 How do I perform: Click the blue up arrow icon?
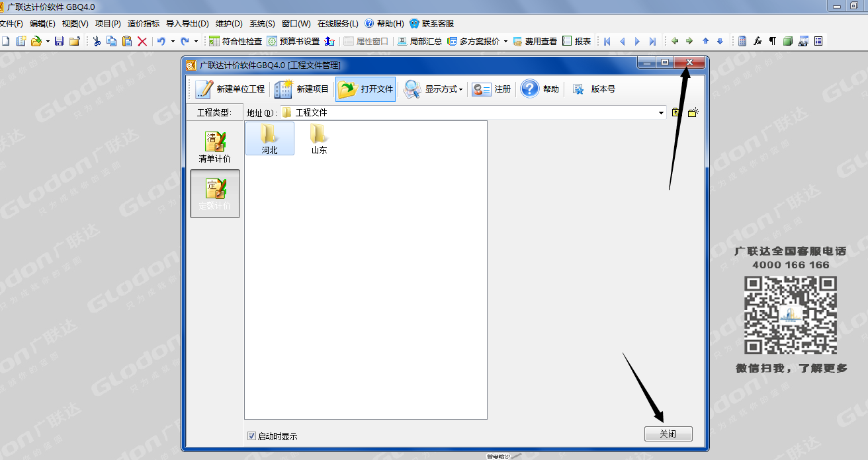(705, 41)
